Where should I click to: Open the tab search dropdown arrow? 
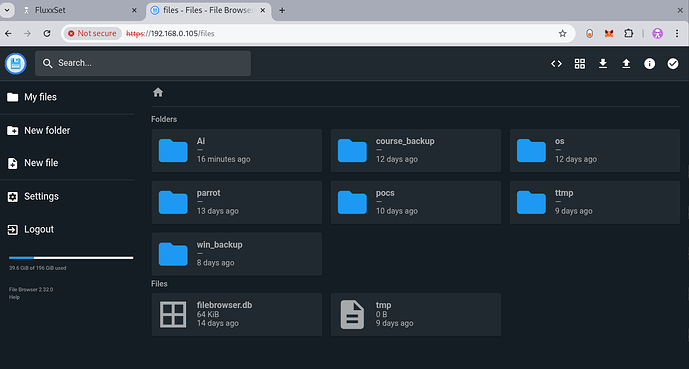pos(7,10)
